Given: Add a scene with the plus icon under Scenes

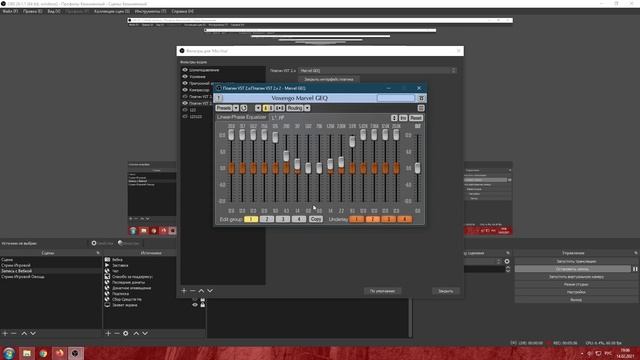Looking at the screenshot, I should coord(5,333).
